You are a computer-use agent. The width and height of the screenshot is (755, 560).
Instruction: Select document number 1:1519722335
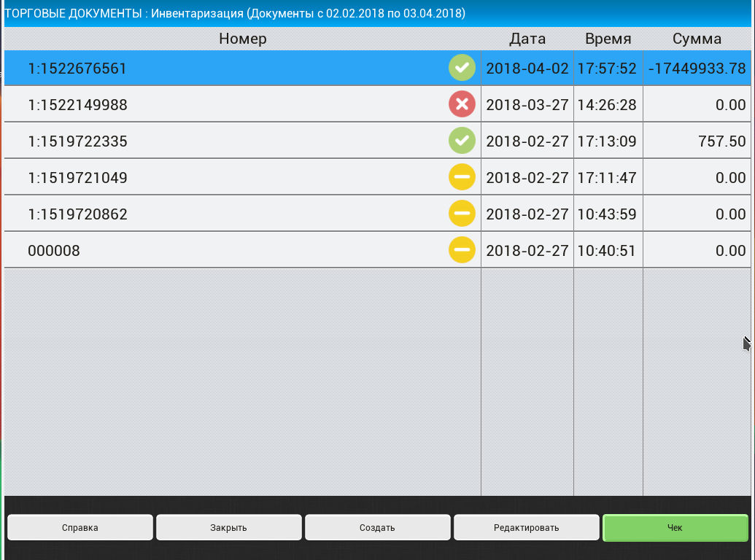click(x=77, y=141)
